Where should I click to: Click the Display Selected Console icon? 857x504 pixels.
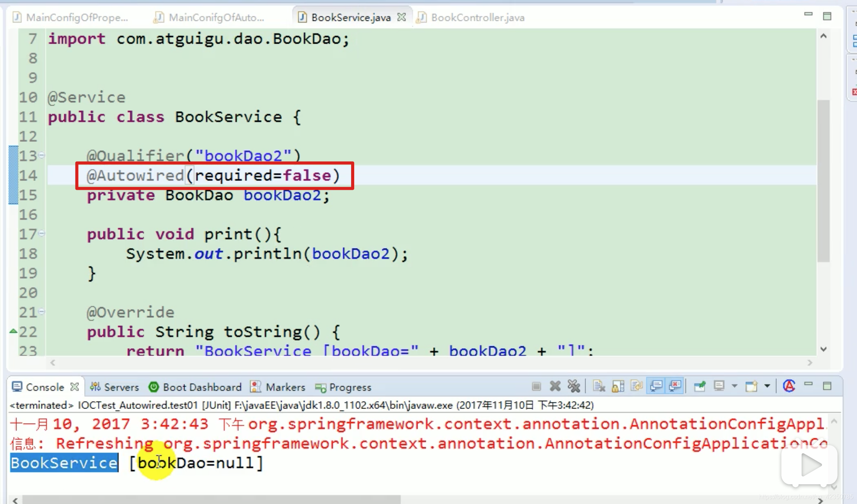pos(719,386)
